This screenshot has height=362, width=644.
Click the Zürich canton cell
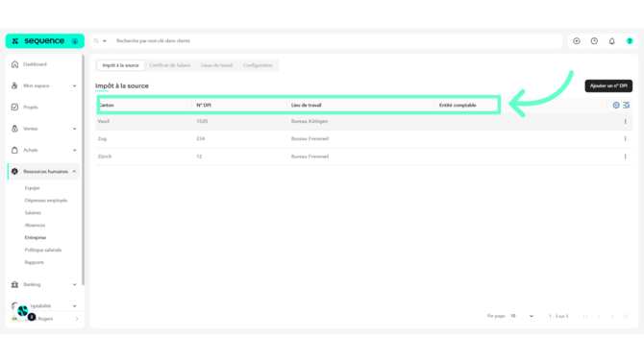(105, 157)
